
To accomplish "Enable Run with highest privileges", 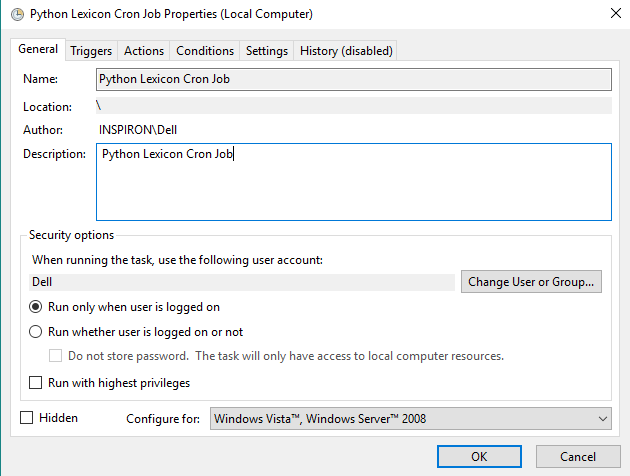I will coord(36,383).
